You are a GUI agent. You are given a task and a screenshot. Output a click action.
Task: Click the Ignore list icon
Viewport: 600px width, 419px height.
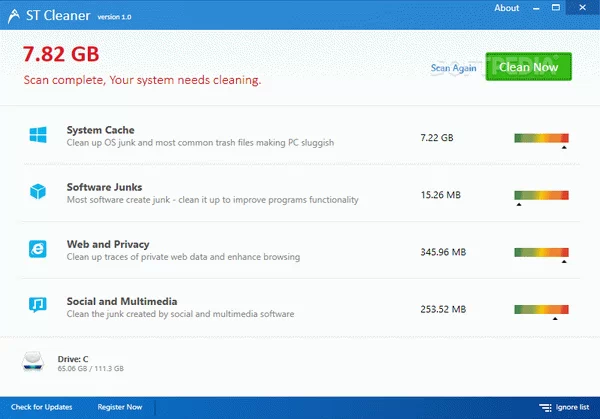point(546,407)
